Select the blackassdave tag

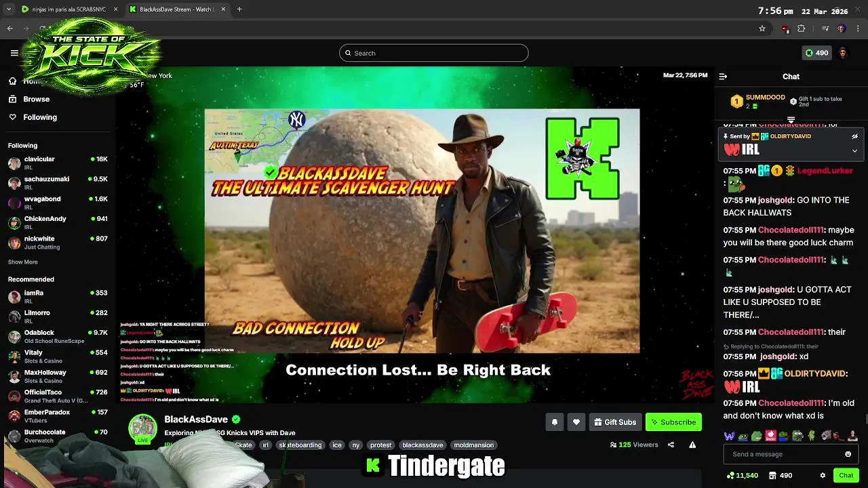click(422, 445)
